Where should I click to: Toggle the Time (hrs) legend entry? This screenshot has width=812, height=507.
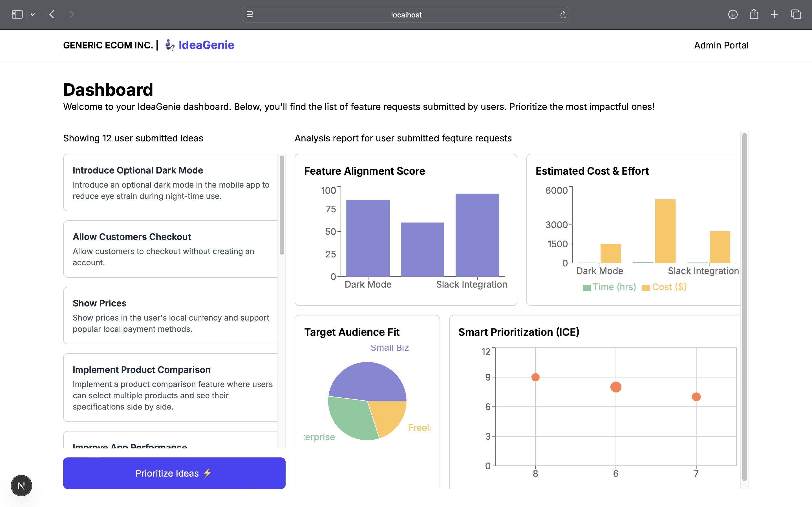[614, 287]
